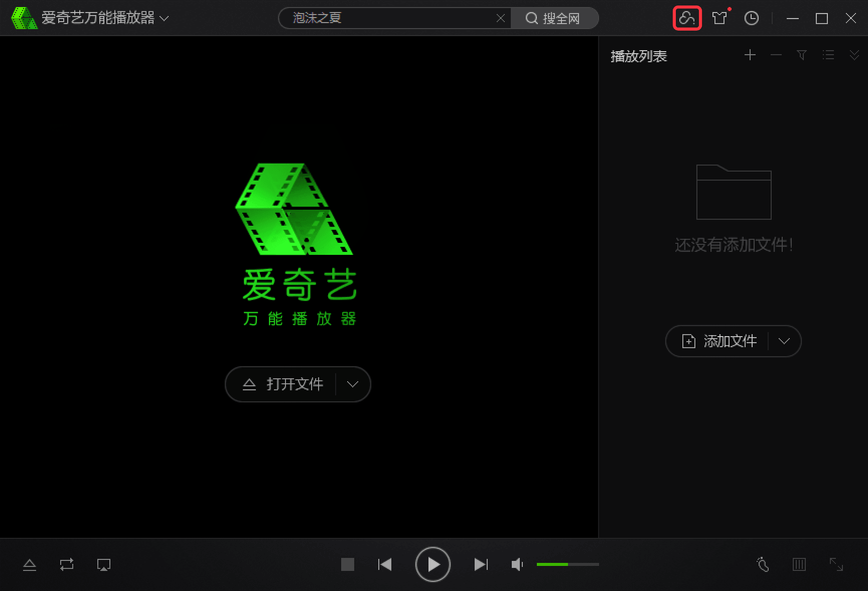Click the 打开文件 button
Viewport: 868px width, 591px height.
coord(282,384)
